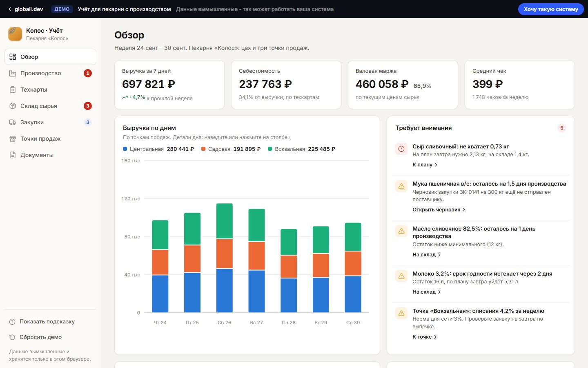This screenshot has width=588, height=368.
Task: Click the green Вокзальная legend swatch
Action: point(270,149)
